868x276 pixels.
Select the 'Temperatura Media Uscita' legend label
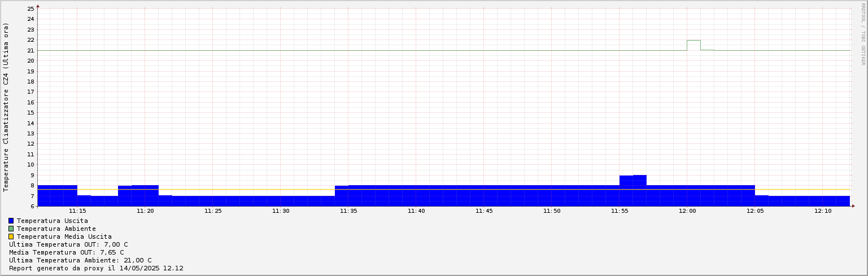point(64,236)
